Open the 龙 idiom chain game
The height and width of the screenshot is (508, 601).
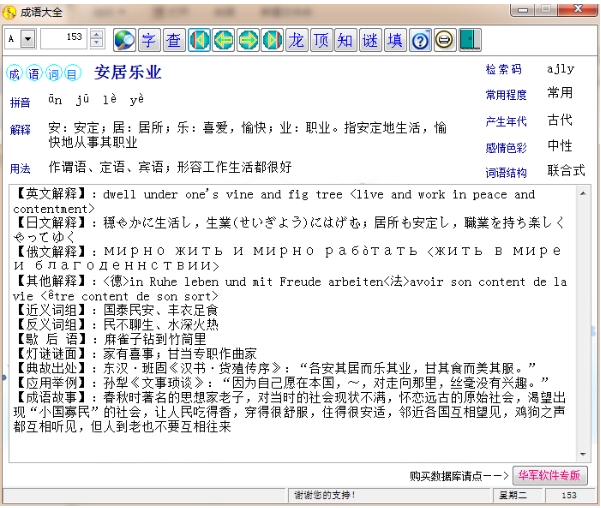click(x=297, y=40)
